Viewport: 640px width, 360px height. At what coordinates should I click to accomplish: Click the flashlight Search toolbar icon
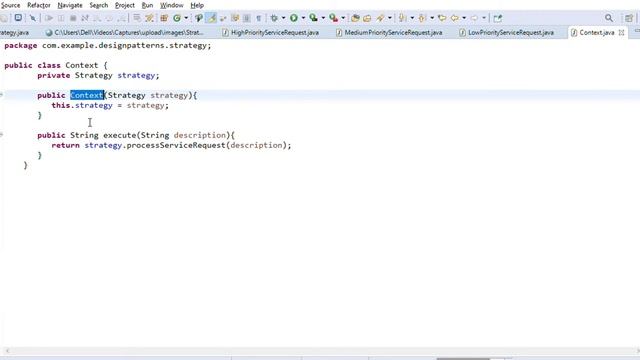click(x=380, y=18)
